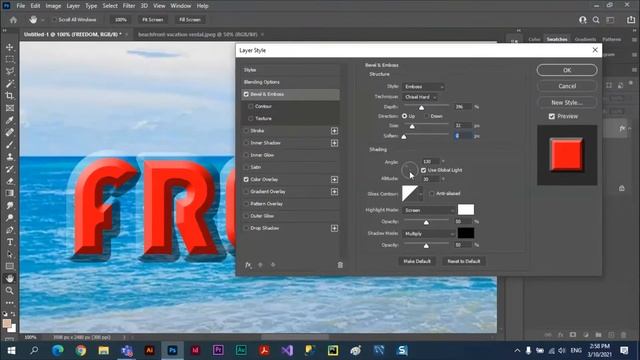Viewport: 640px width, 360px height.
Task: Toggle the Preview checkbox
Action: (x=552, y=116)
